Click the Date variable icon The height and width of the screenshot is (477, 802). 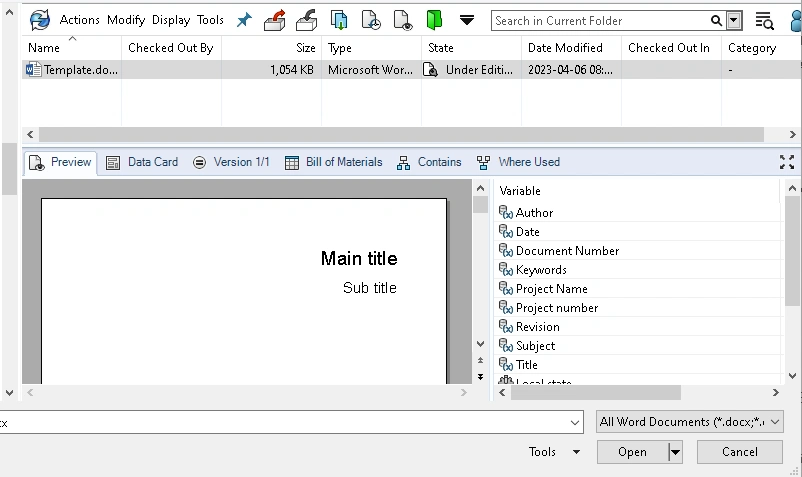pyautogui.click(x=506, y=232)
